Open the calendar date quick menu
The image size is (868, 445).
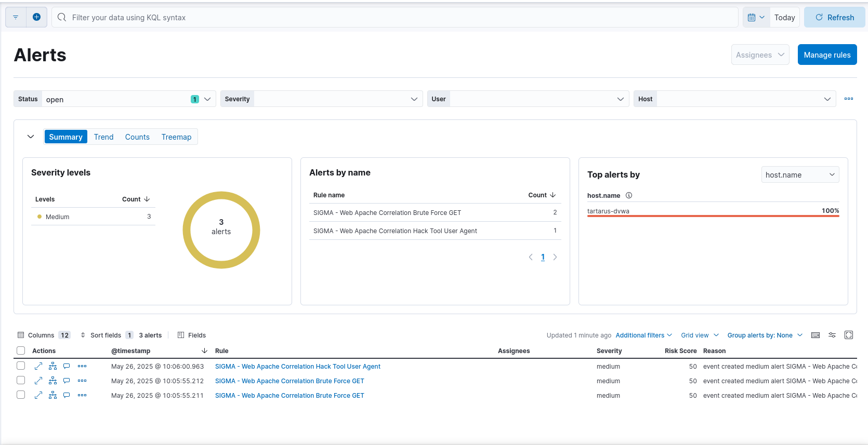coord(756,17)
